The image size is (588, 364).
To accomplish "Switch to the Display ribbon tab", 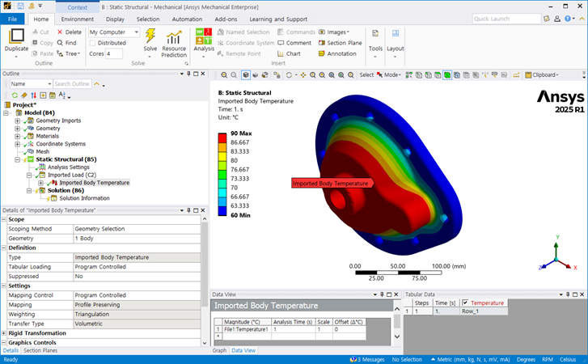I will point(115,19).
